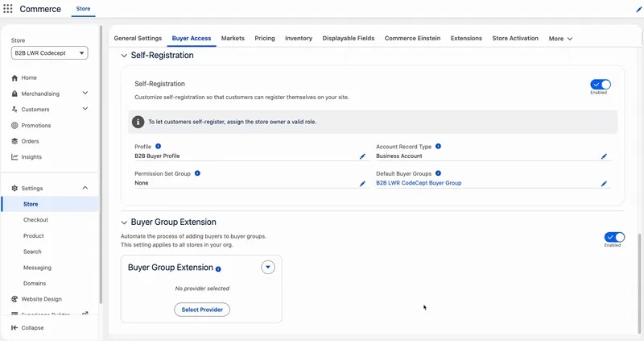This screenshot has width=644, height=341.
Task: Click the Store tab in the top navigation
Action: pos(84,9)
